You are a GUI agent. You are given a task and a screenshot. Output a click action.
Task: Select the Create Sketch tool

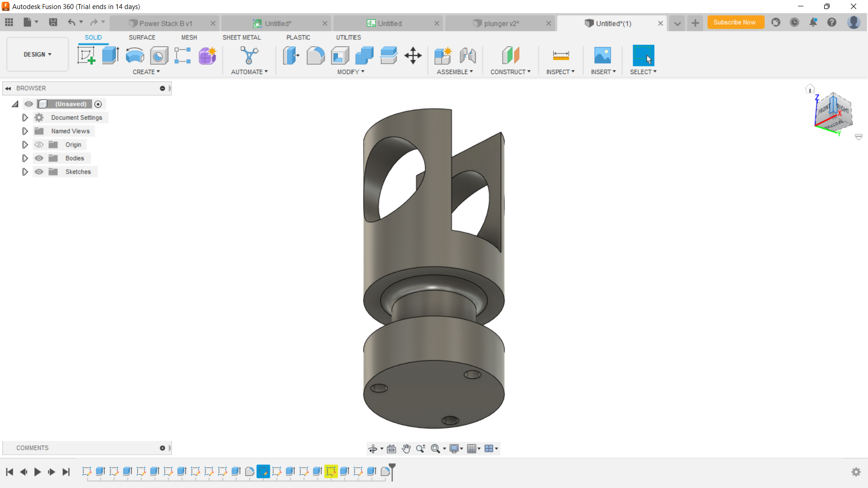[86, 56]
